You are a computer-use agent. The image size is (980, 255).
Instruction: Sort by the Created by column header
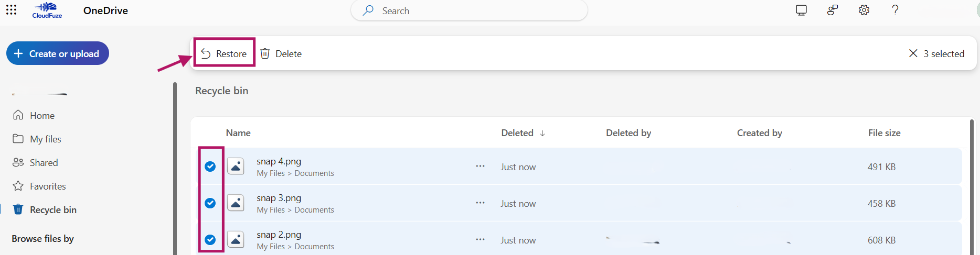pos(759,133)
